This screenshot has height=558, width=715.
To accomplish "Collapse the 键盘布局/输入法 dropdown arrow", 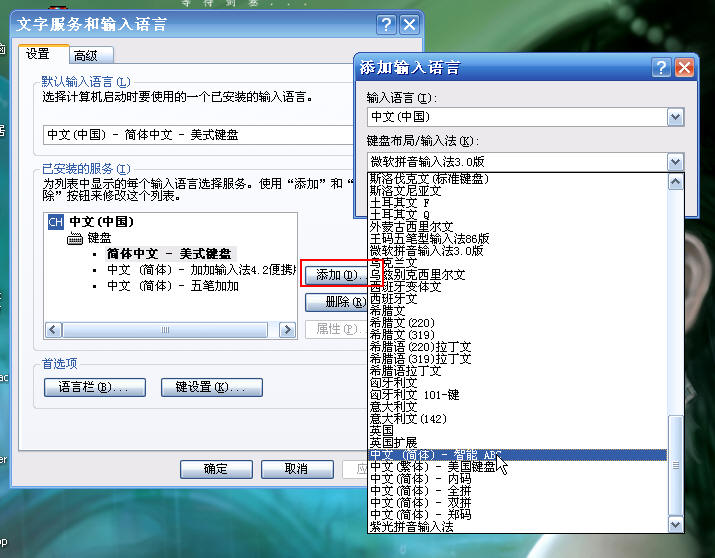I will tap(675, 162).
